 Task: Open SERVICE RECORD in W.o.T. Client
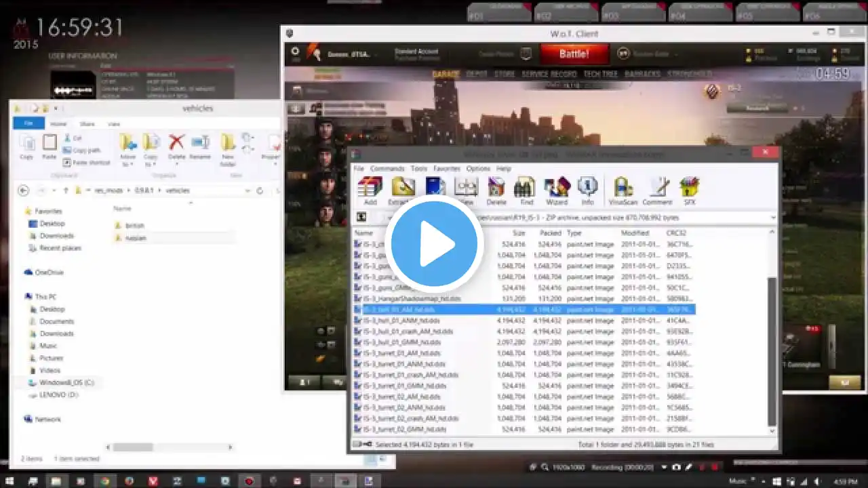click(x=549, y=74)
